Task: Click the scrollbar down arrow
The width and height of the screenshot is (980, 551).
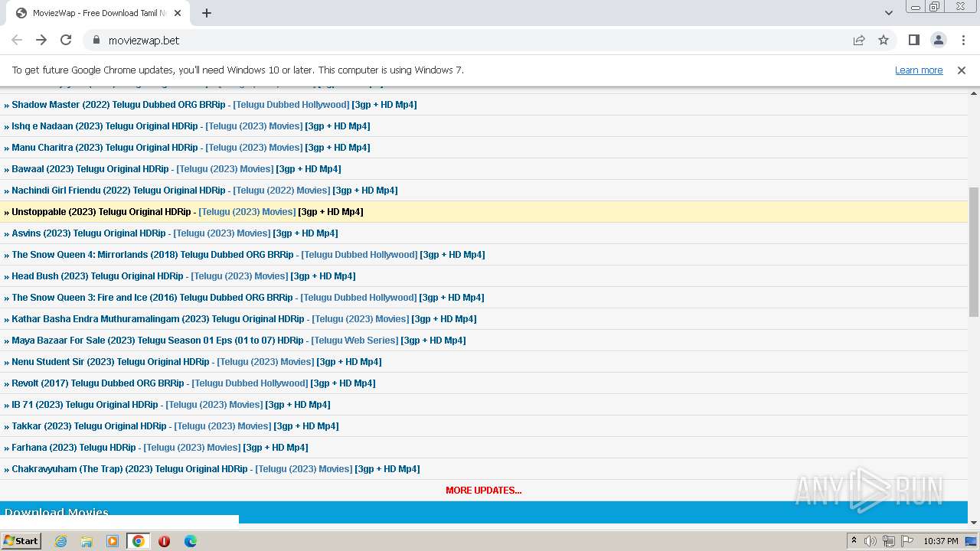Action: (974, 522)
